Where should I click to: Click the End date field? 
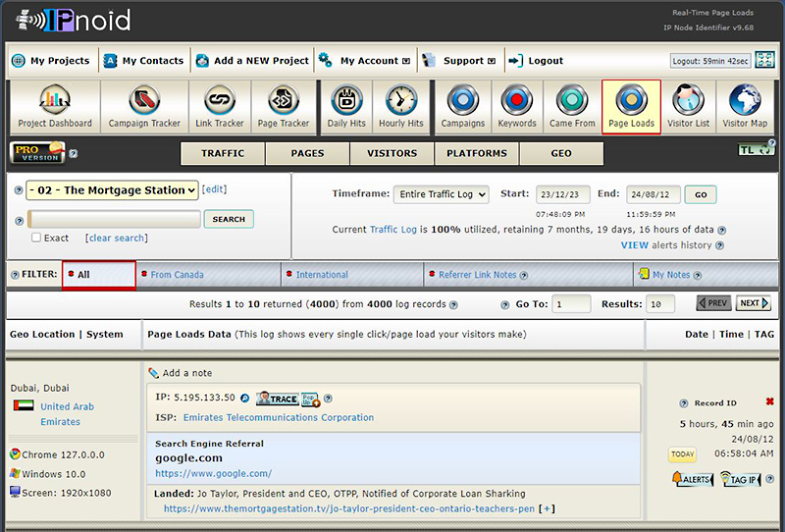[653, 195]
